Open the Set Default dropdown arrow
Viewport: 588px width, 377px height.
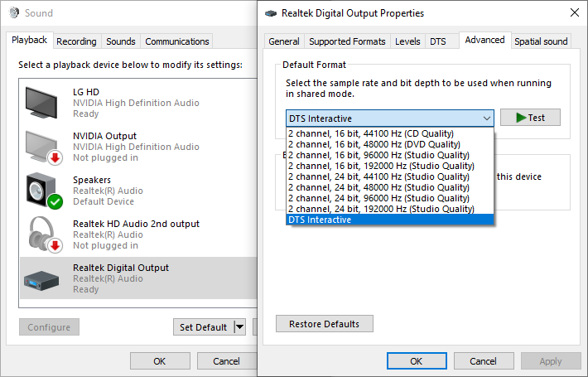(x=239, y=327)
